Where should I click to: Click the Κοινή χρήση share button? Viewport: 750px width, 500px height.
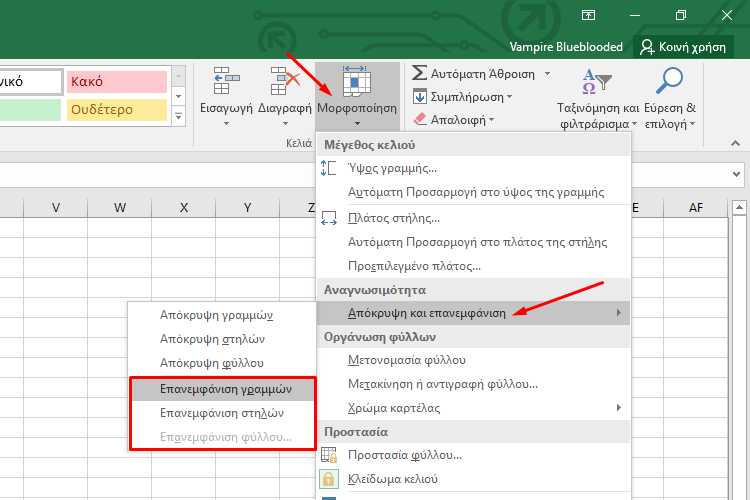click(683, 47)
